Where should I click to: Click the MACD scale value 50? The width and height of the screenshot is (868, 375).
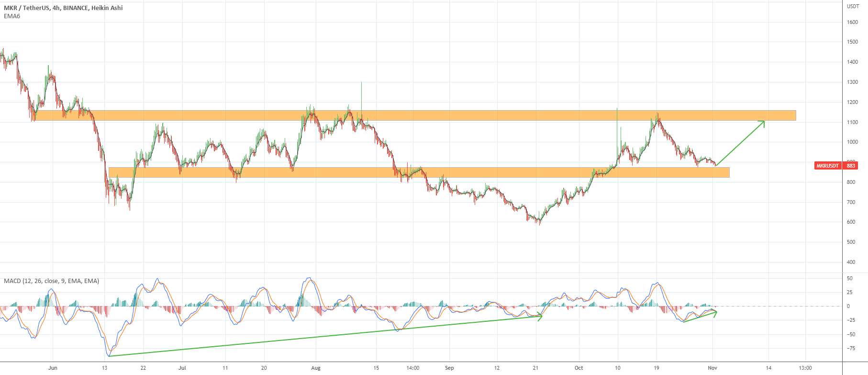coord(849,279)
